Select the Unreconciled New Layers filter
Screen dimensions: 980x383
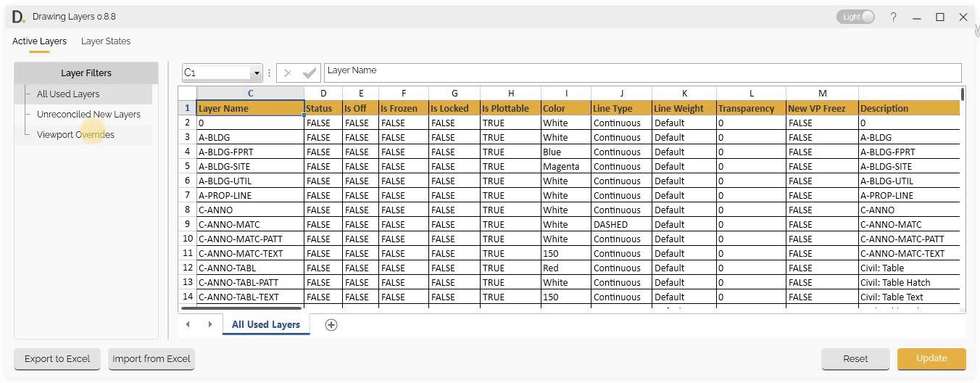coord(88,114)
